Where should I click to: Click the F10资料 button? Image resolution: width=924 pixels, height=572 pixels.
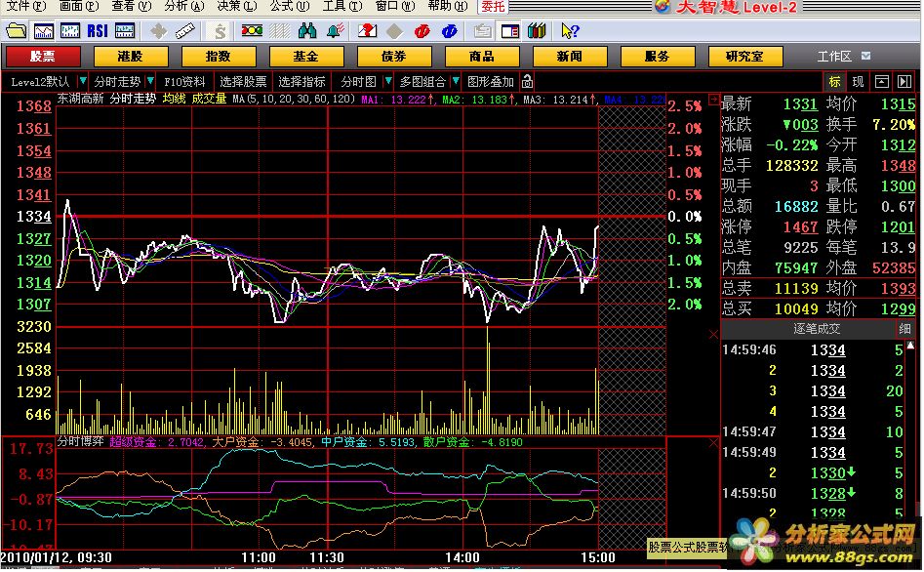pos(184,81)
